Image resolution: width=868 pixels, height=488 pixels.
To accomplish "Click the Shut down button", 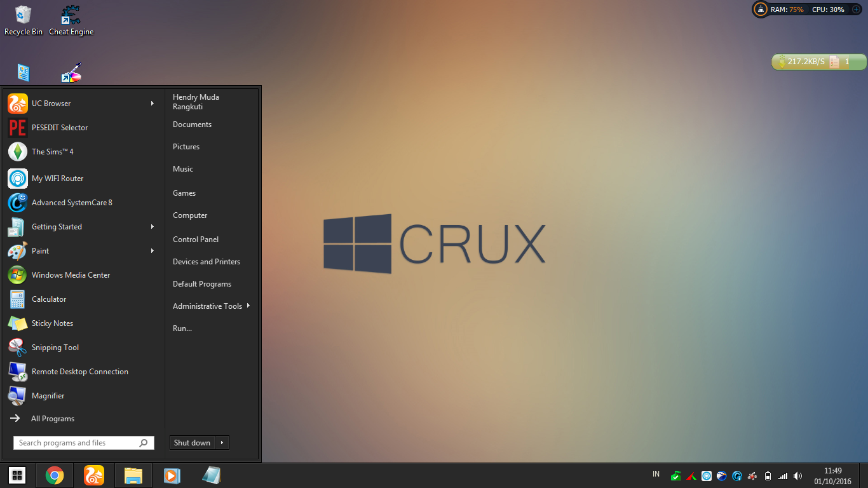I will 191,442.
